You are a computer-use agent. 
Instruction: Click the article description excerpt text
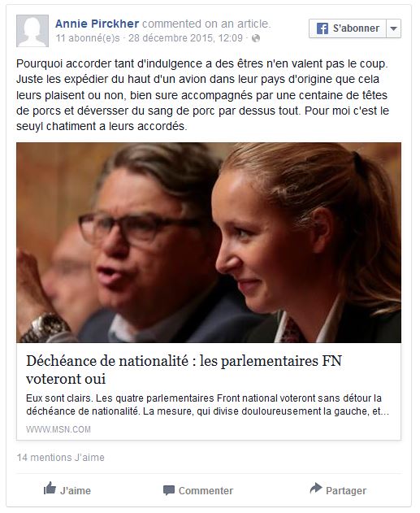coord(207,404)
